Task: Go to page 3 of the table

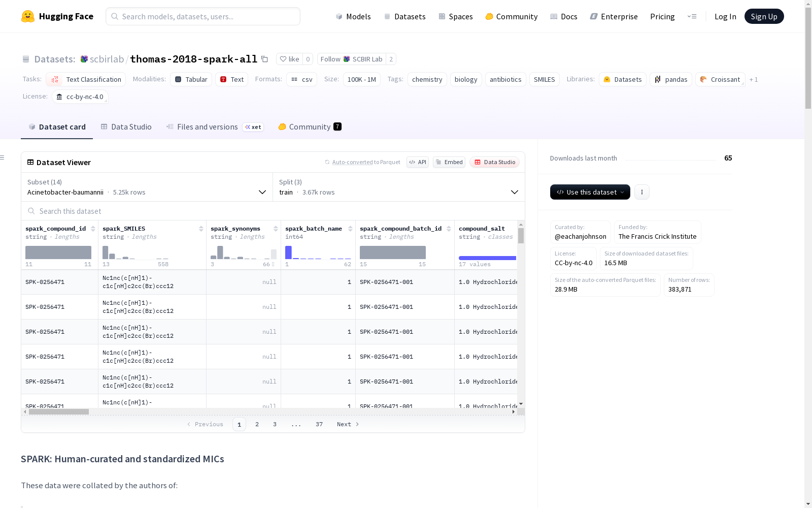Action: point(275,424)
